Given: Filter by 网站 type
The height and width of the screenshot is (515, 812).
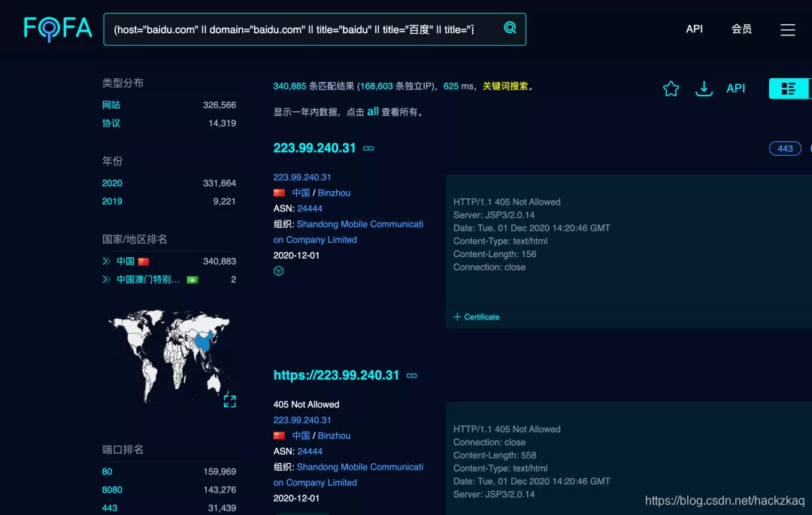Looking at the screenshot, I should coord(111,105).
